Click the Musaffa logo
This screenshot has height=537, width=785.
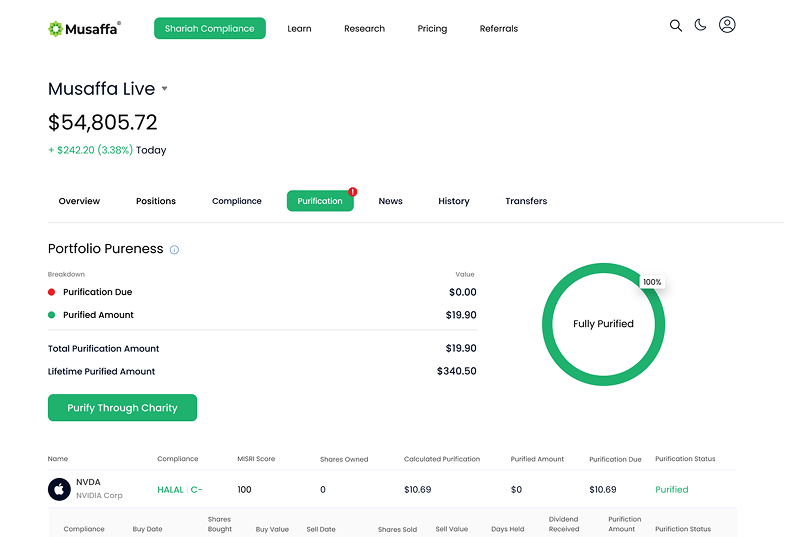(x=84, y=29)
